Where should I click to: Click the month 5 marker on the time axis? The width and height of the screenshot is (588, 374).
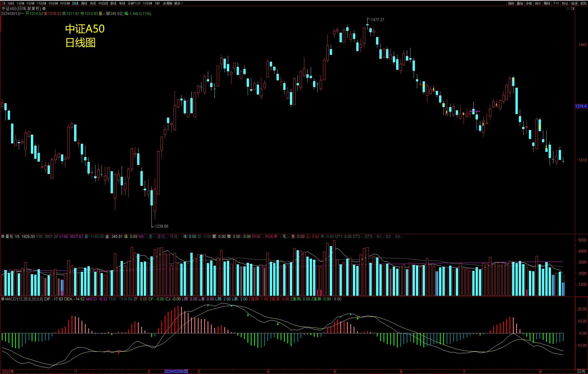[x=335, y=371]
